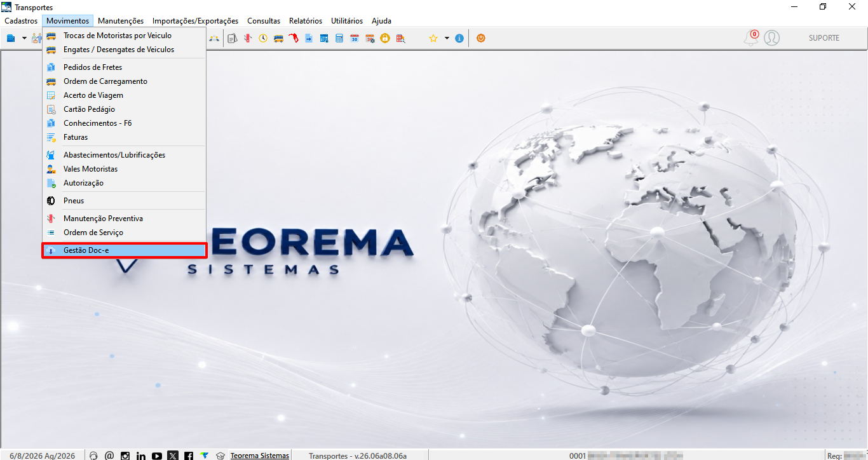Open the LinkedIn icon in status bar
This screenshot has width=868, height=460.
tap(141, 456)
